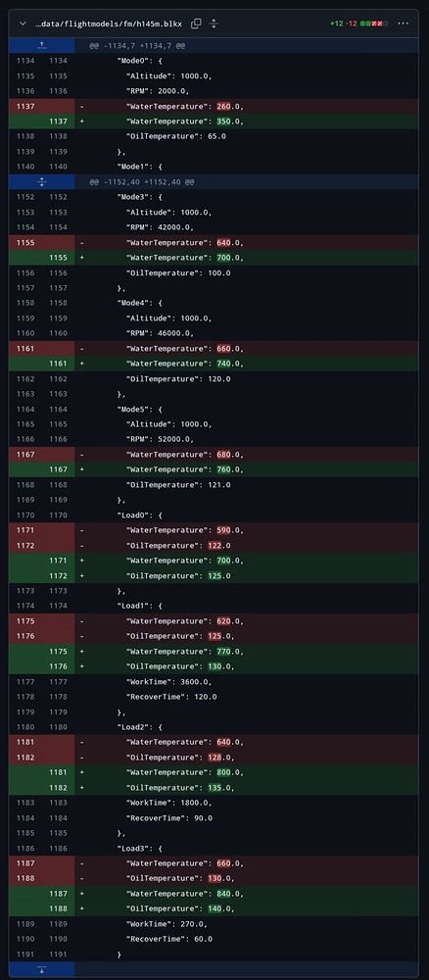Click added "WaterTemperature": 350.0 line
429x980 pixels.
[185, 122]
